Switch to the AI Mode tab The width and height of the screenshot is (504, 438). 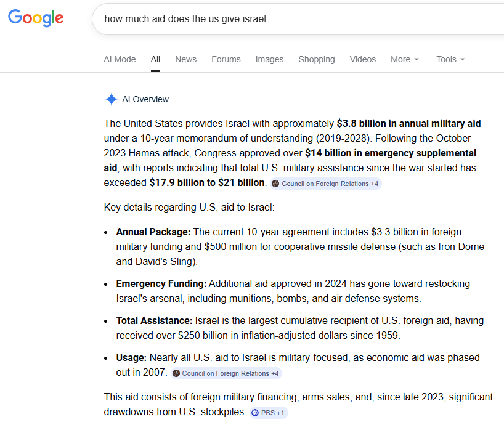click(120, 59)
